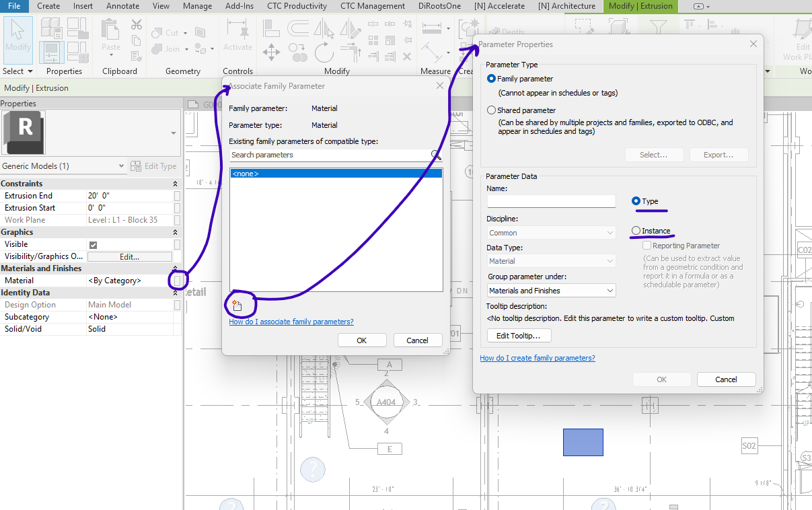Click the scissors Cut to Clipboard icon
The image size is (812, 510).
(137, 24)
